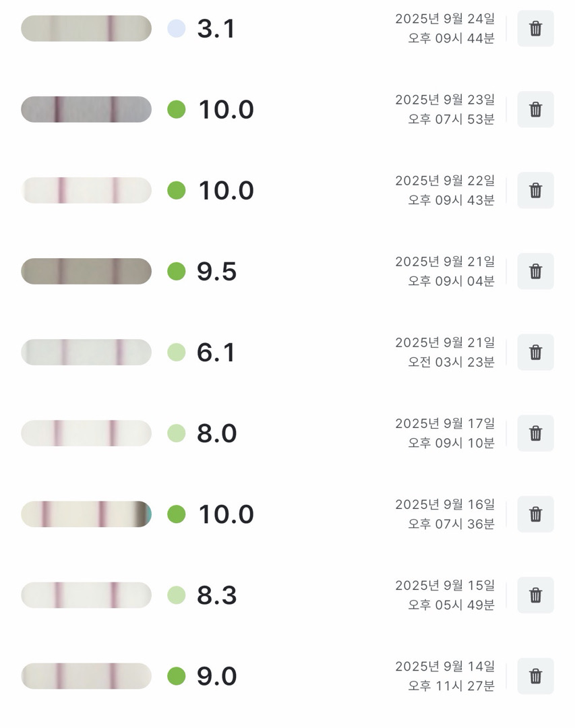Remove the 9.5 reading from September 21
The width and height of the screenshot is (575, 728).
pos(535,272)
